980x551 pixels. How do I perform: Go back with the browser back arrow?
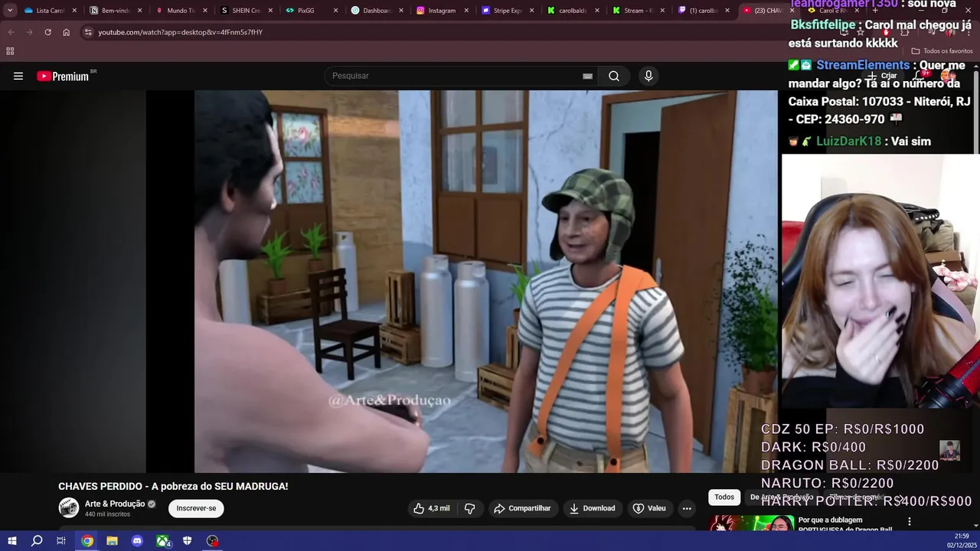point(11,32)
